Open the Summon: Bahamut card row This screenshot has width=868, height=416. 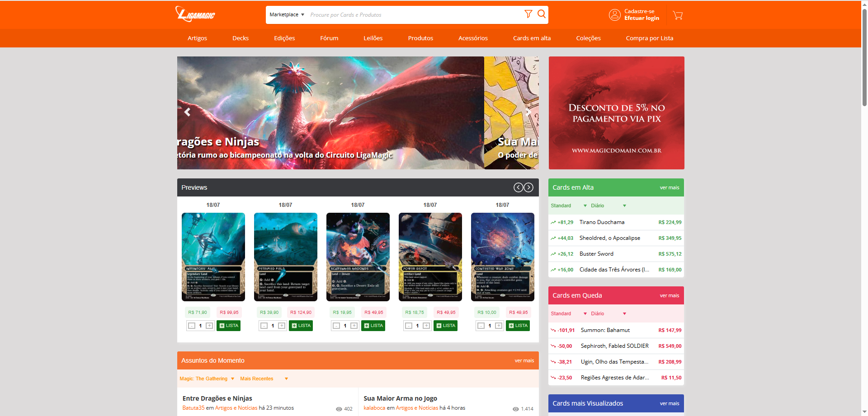point(616,330)
